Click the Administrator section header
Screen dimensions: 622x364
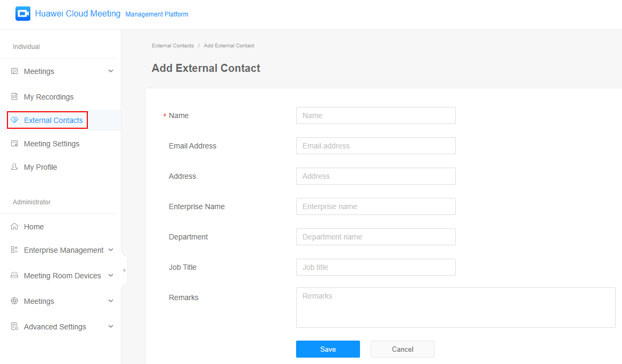[x=32, y=202]
